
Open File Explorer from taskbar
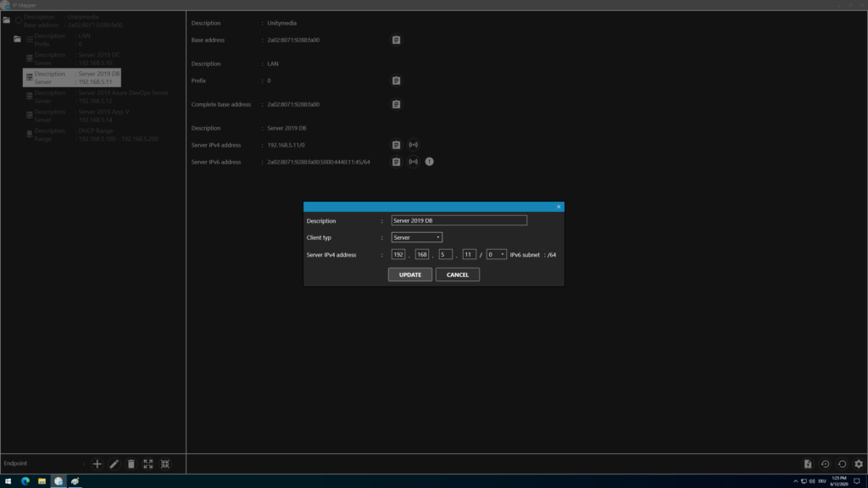coord(42,481)
